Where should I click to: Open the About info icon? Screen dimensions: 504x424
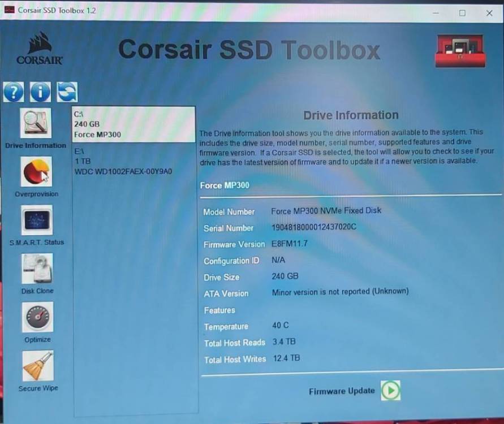tap(40, 92)
